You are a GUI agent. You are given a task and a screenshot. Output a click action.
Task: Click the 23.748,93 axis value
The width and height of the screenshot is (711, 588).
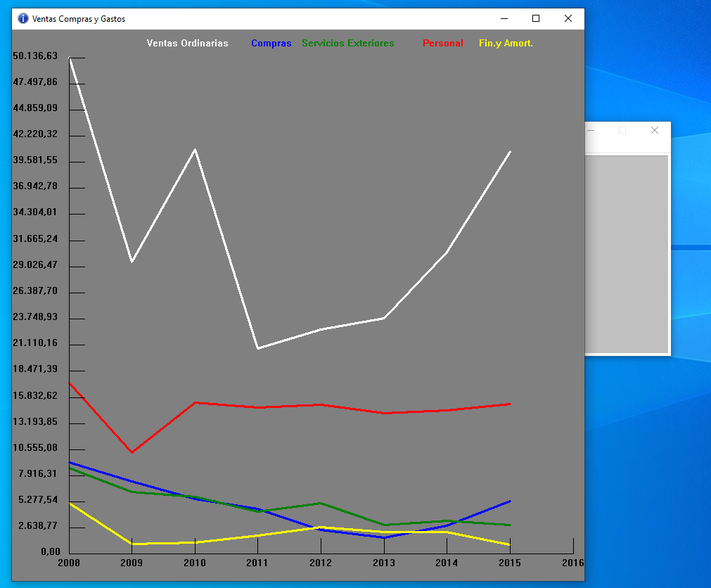[x=35, y=317]
